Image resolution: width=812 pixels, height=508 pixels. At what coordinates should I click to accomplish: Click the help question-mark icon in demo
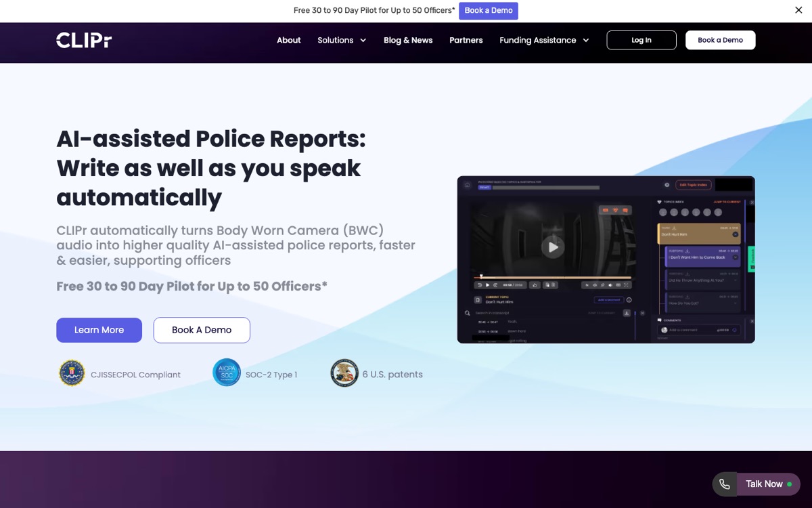667,185
